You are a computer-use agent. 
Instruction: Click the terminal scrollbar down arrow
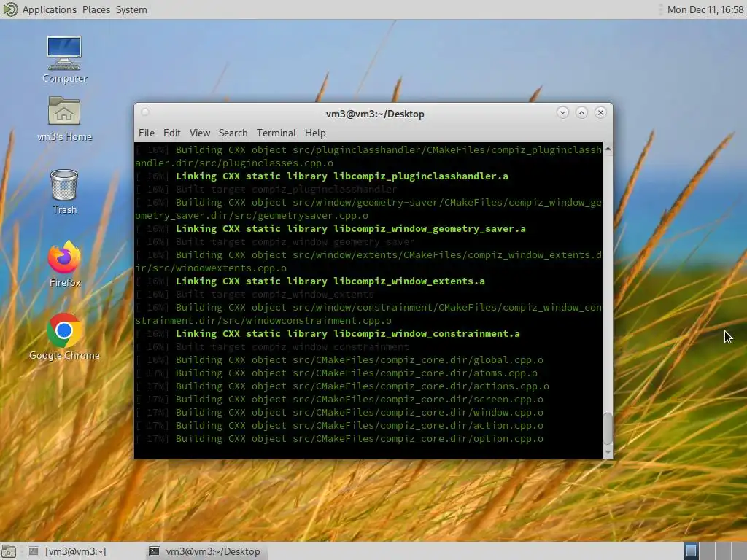[608, 452]
